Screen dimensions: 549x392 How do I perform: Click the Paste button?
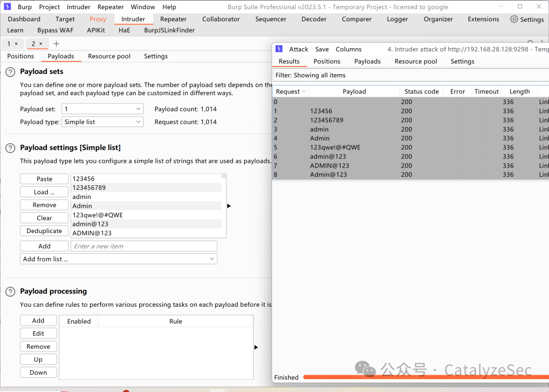(x=44, y=179)
